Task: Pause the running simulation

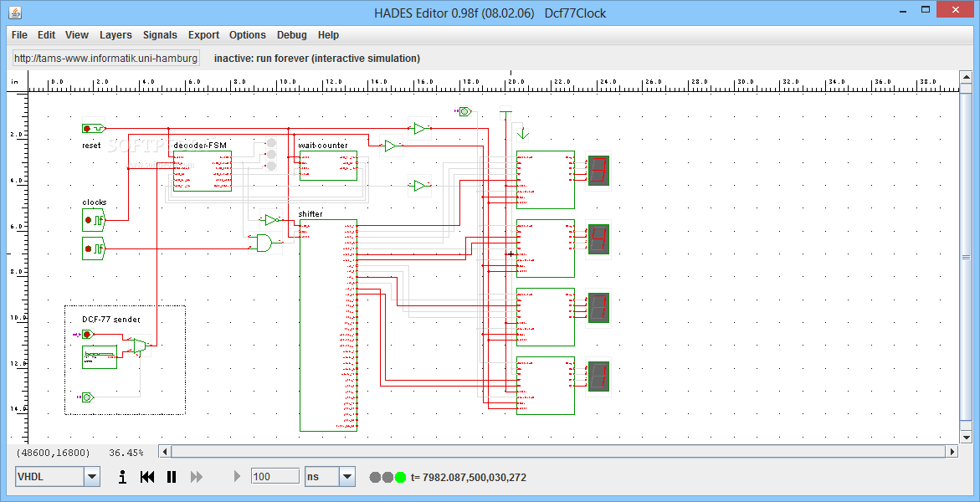Action: coord(172,477)
